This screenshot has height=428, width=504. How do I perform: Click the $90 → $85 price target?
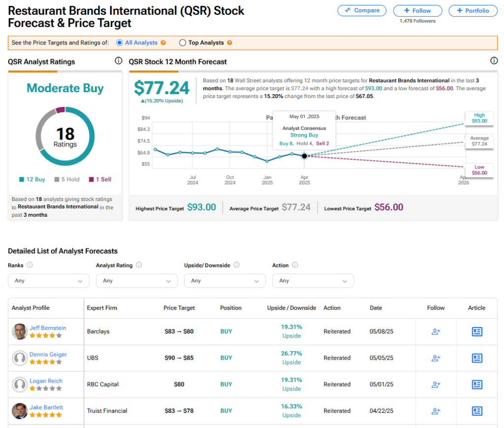pyautogui.click(x=179, y=358)
